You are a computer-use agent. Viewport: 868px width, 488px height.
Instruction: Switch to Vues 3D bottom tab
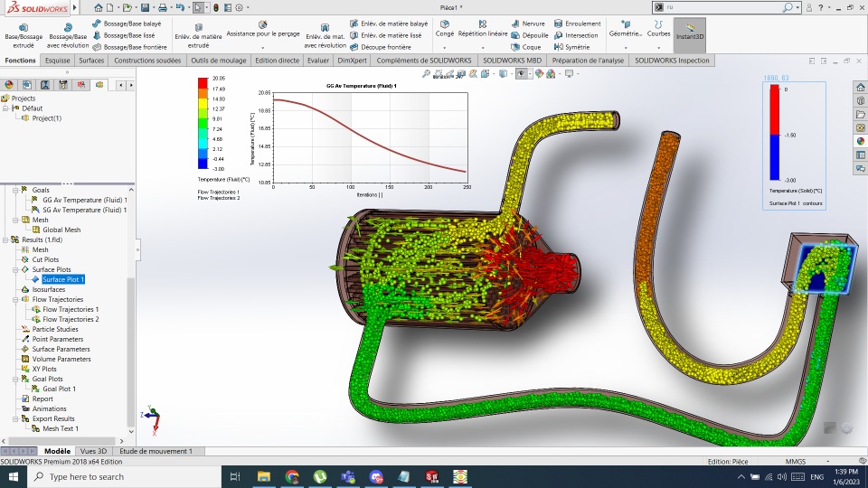tap(93, 451)
